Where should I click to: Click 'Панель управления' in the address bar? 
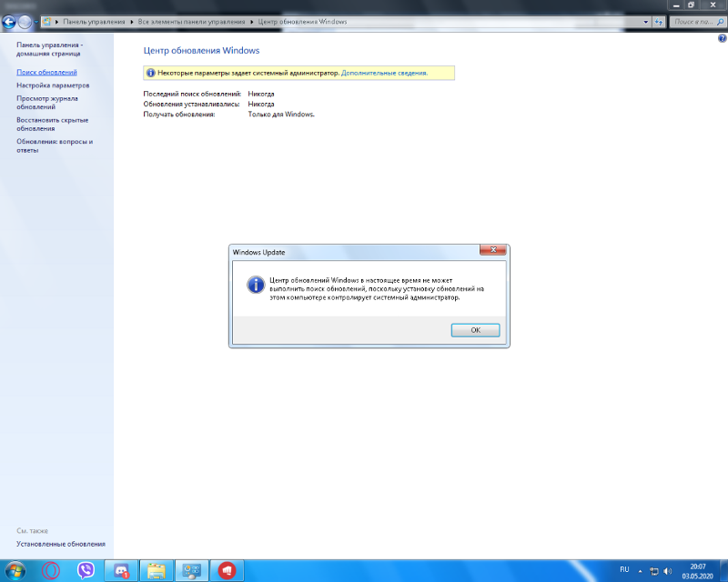[94, 22]
